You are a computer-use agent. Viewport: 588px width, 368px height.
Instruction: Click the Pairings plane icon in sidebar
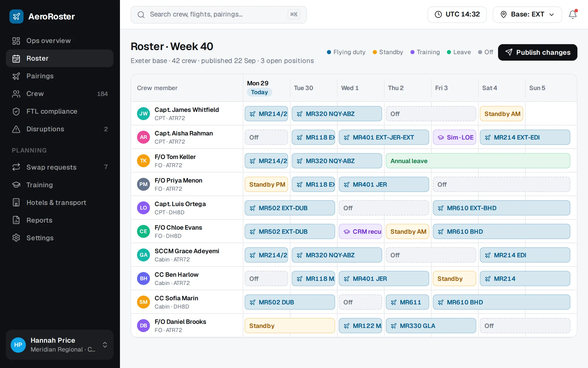tap(16, 76)
